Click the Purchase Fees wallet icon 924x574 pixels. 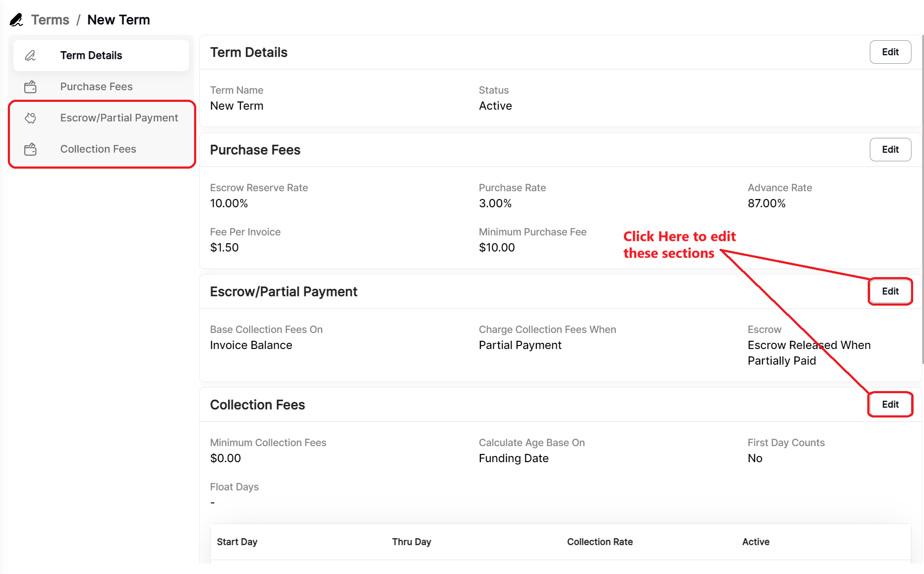pyautogui.click(x=30, y=87)
